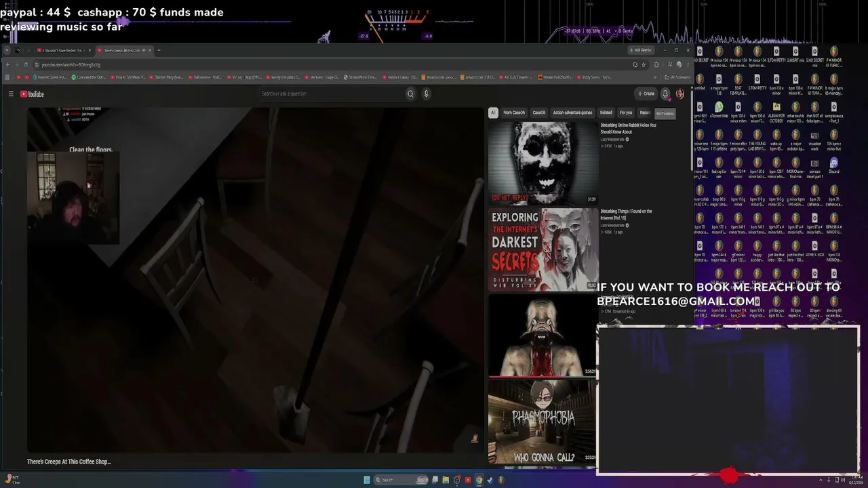The height and width of the screenshot is (488, 868).
Task: Bookmark this page with the star icon
Action: (644, 65)
